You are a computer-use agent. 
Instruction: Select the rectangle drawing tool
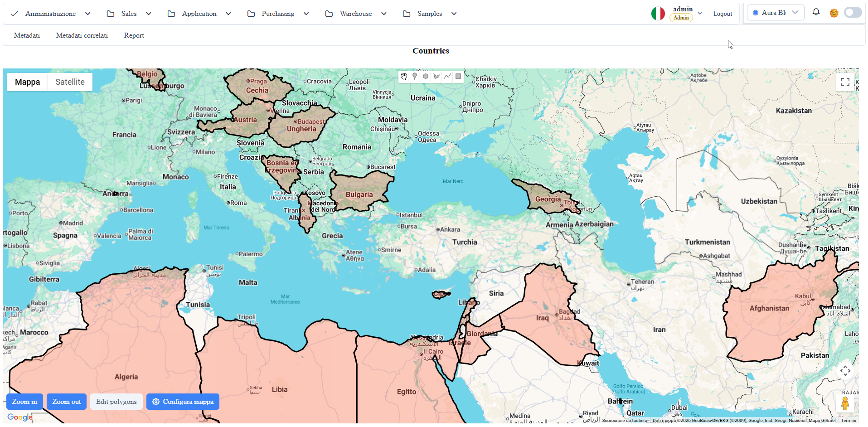(458, 76)
